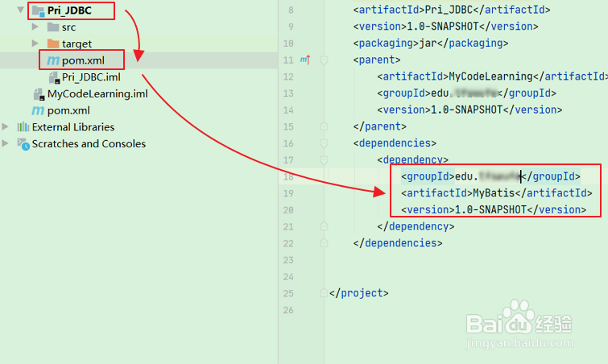This screenshot has height=364, width=608.
Task: Click the closing project tag
Action: point(358,293)
